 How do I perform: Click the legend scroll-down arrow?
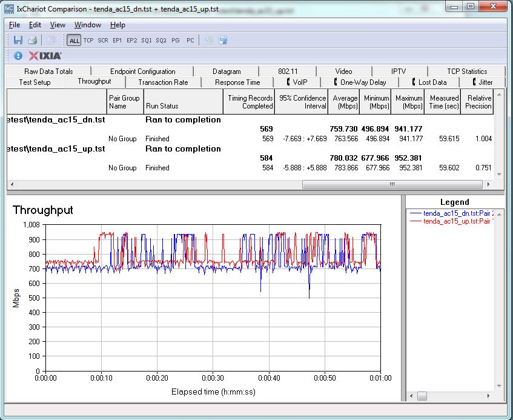point(499,386)
